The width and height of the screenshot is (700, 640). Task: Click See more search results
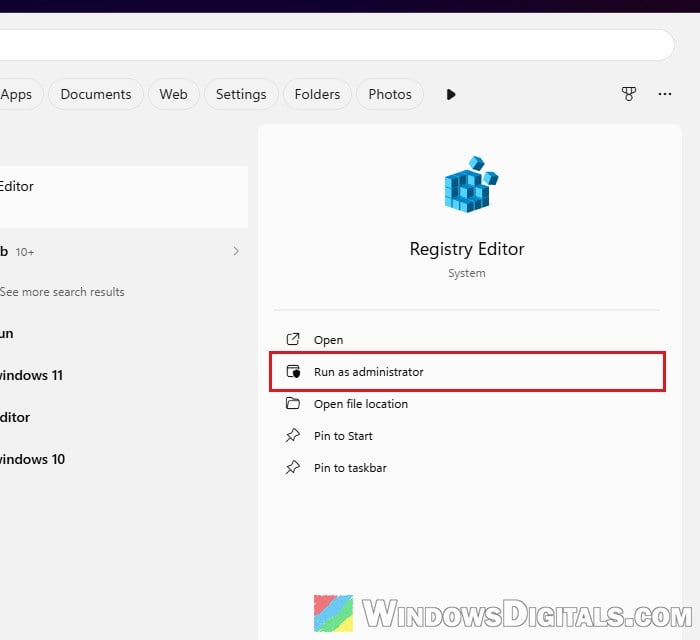62,292
